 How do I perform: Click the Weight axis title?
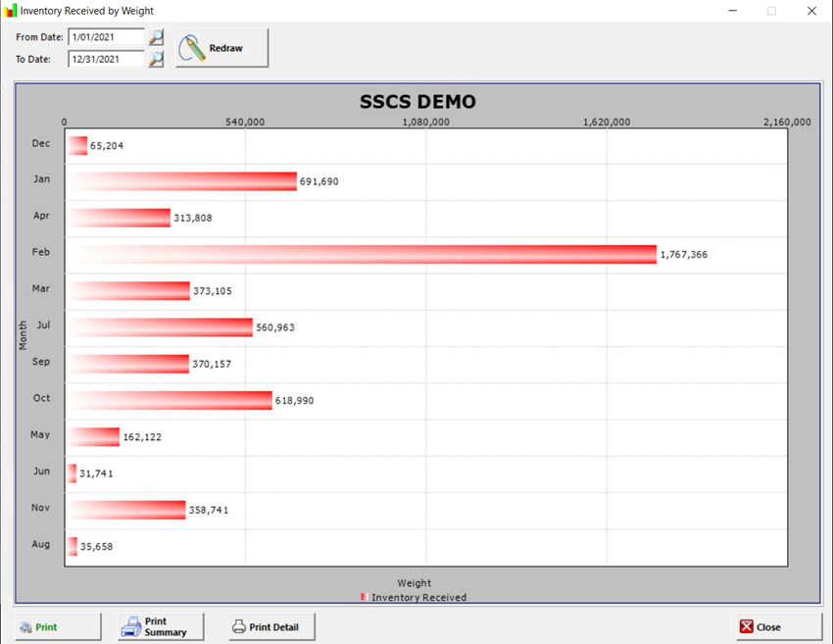coord(415,583)
